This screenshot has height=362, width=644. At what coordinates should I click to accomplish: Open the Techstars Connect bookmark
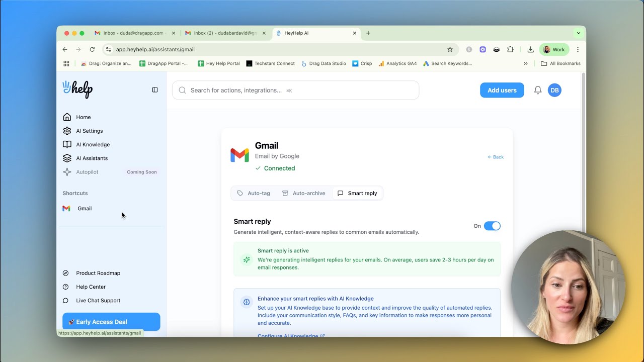pyautogui.click(x=270, y=63)
